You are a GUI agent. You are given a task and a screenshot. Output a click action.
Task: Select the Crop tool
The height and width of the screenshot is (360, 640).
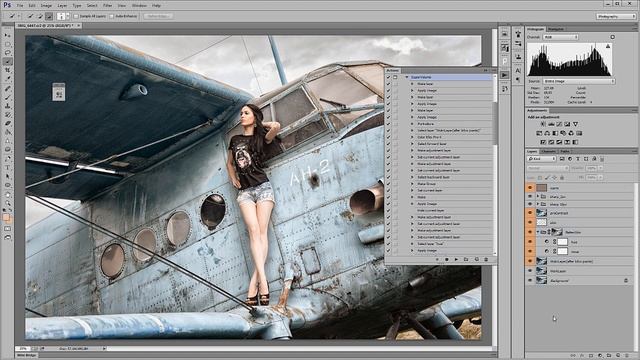coord(8,70)
